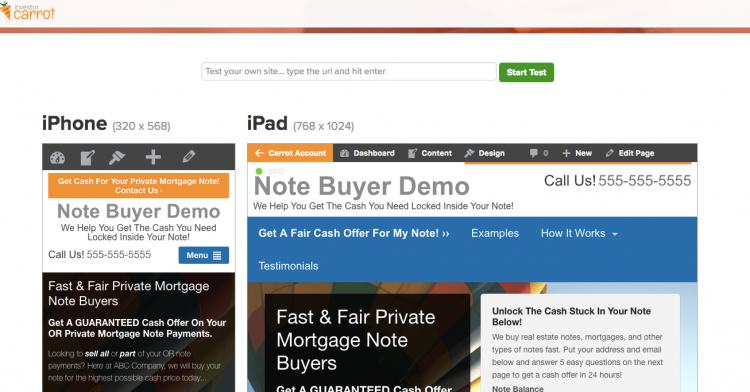Image resolution: width=750 pixels, height=392 pixels.
Task: Expand How It Works dropdown
Action: [579, 233]
